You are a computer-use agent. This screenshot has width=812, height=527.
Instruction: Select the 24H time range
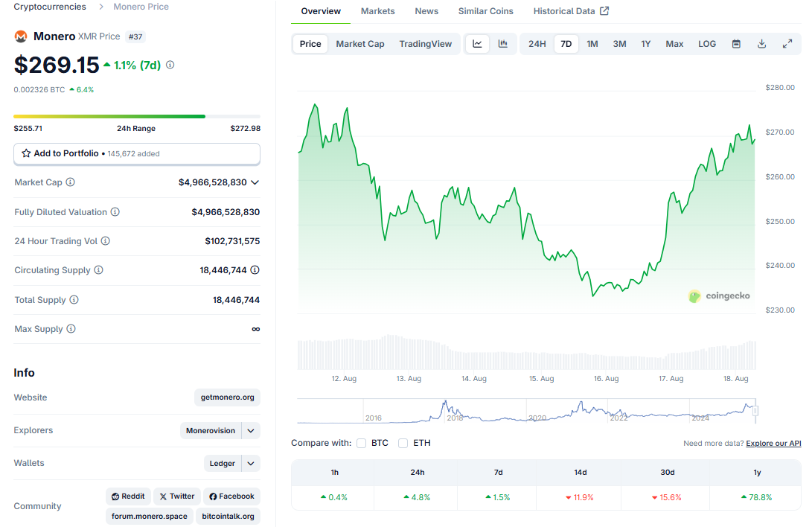537,44
